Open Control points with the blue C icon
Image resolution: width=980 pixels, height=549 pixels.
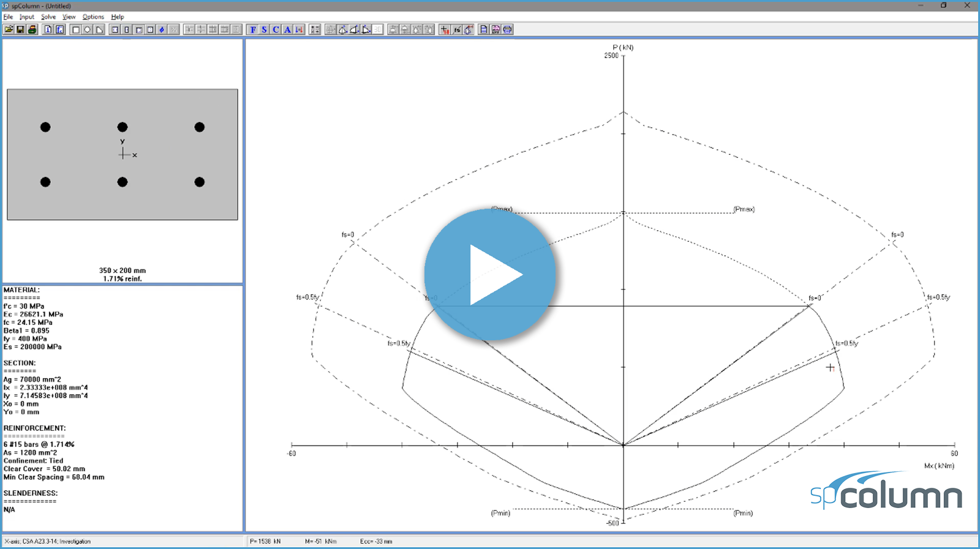click(276, 29)
